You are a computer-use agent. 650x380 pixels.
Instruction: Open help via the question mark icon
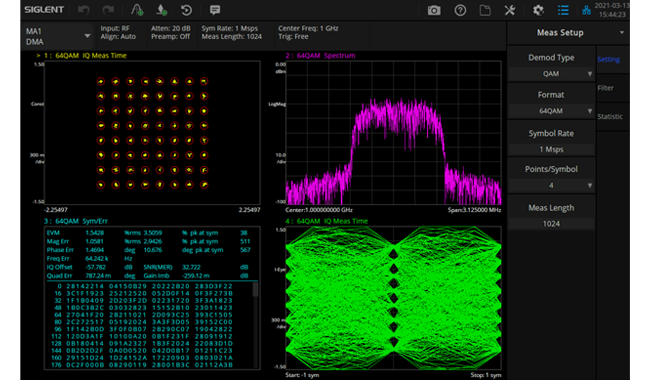click(x=460, y=10)
